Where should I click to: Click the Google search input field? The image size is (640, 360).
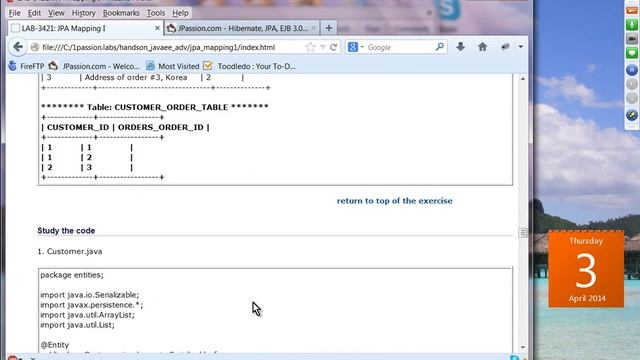[x=400, y=47]
